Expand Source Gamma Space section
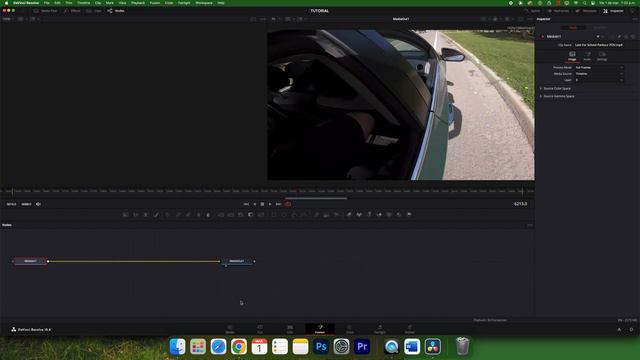Viewport: 640px width, 360px height. pos(558,96)
